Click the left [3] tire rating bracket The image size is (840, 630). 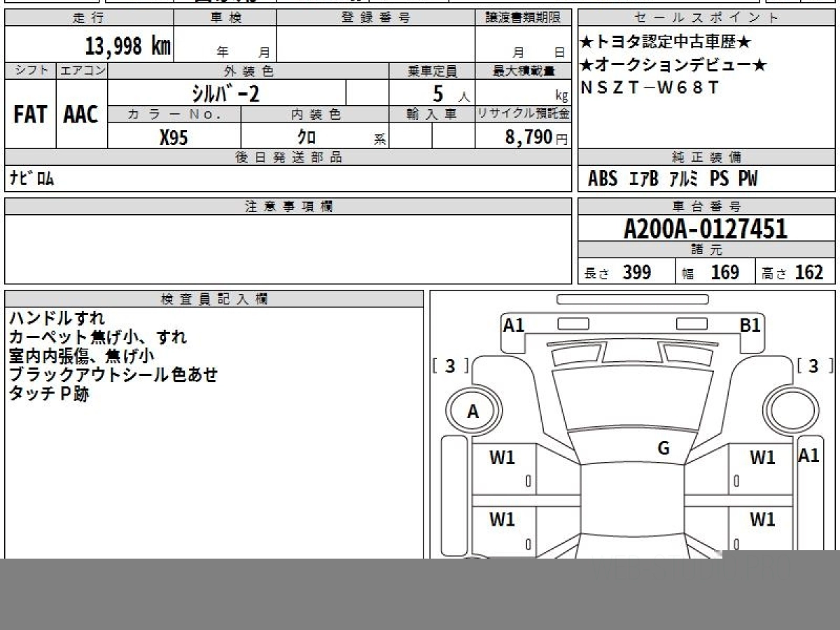[450, 365]
